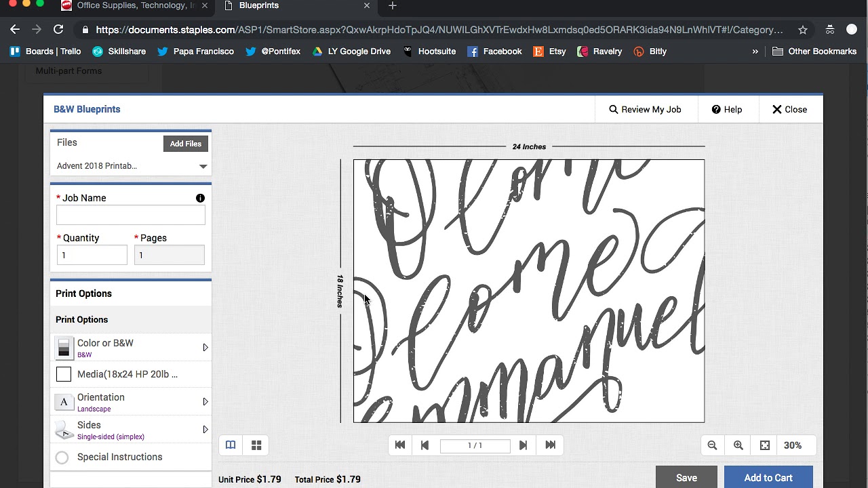This screenshot has width=868, height=488.
Task: Show hidden bookmarks with the chevron
Action: coord(755,52)
